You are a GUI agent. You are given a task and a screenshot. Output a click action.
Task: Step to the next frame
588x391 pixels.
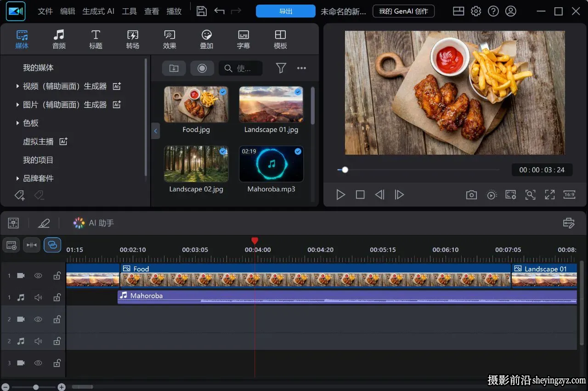(399, 195)
